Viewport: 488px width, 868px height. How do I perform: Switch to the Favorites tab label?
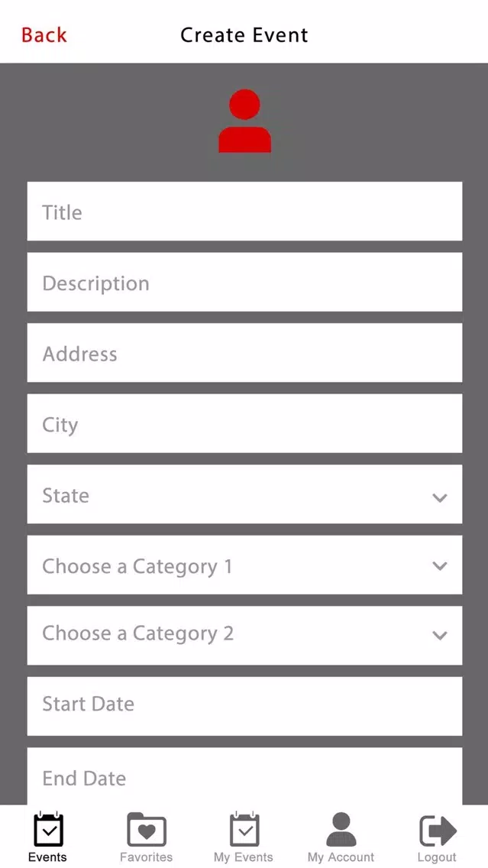pyautogui.click(x=146, y=857)
